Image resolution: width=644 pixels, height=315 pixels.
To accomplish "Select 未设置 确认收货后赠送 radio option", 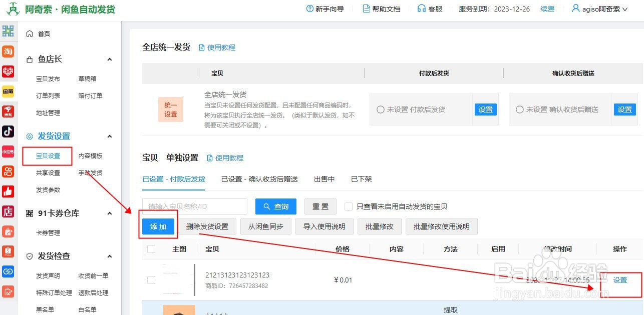I will point(520,109).
